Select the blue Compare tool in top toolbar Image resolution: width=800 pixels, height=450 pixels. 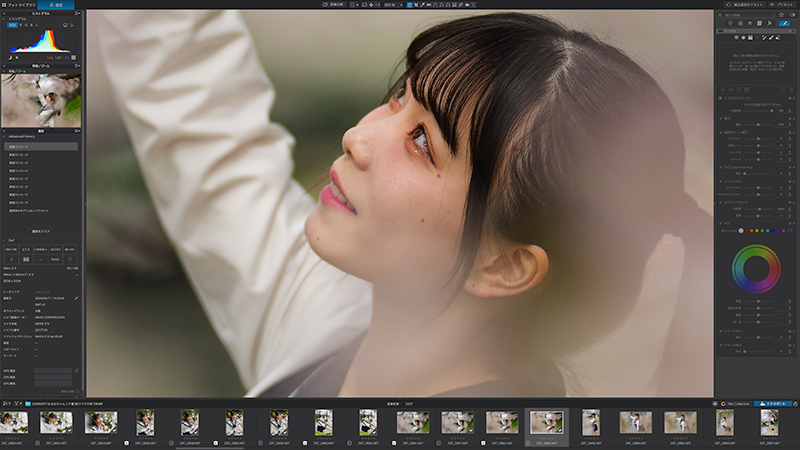[410, 5]
